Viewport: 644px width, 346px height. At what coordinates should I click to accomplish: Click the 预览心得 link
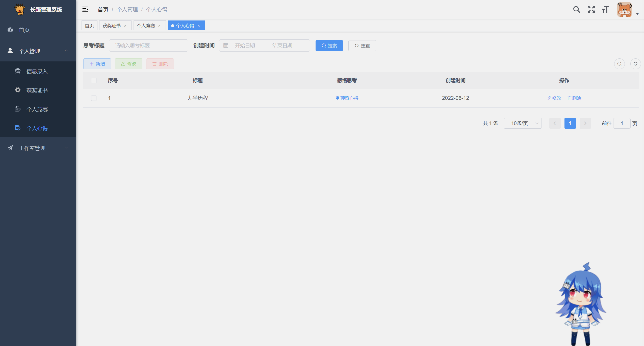347,98
